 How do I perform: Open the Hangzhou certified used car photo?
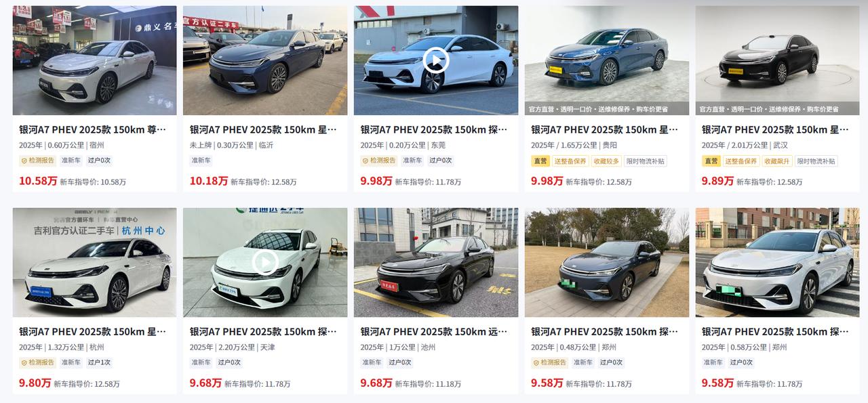94,263
